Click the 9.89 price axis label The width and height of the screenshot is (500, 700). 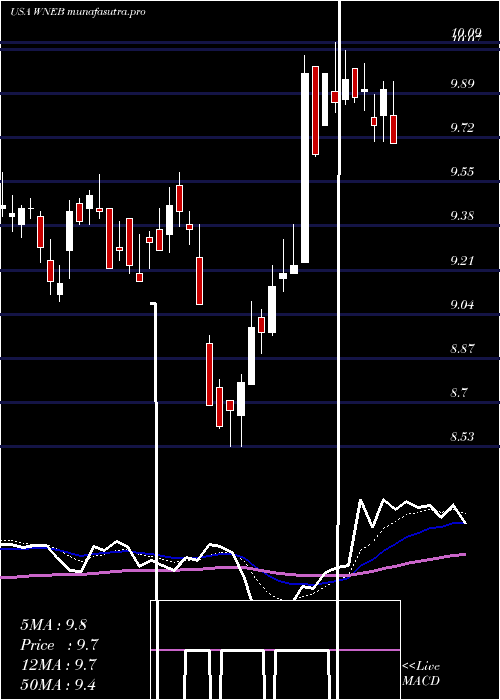tap(462, 83)
